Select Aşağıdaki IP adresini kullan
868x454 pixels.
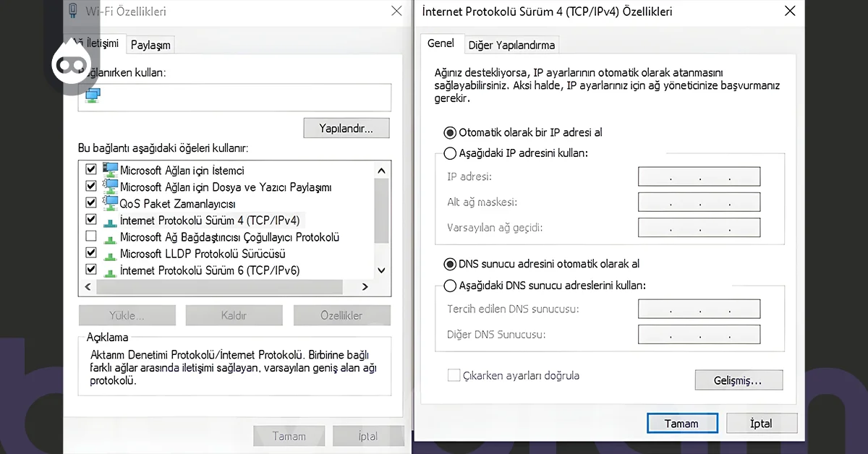point(449,153)
